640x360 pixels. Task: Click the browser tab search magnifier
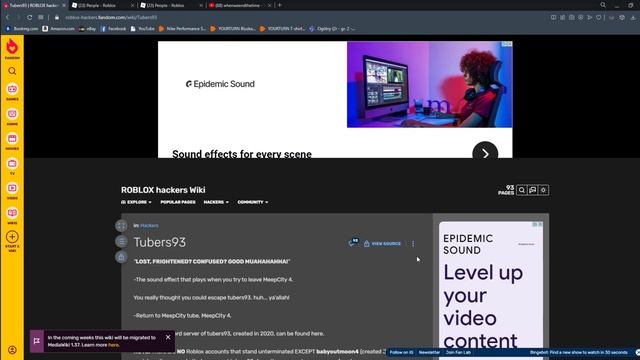[x=603, y=5]
